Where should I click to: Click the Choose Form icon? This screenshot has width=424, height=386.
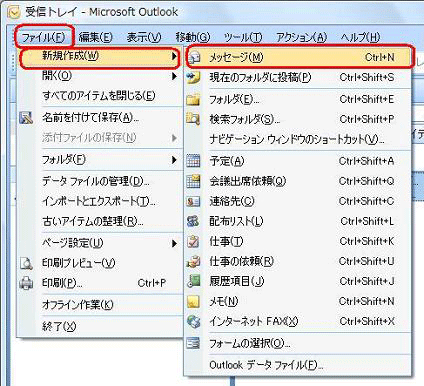193,343
